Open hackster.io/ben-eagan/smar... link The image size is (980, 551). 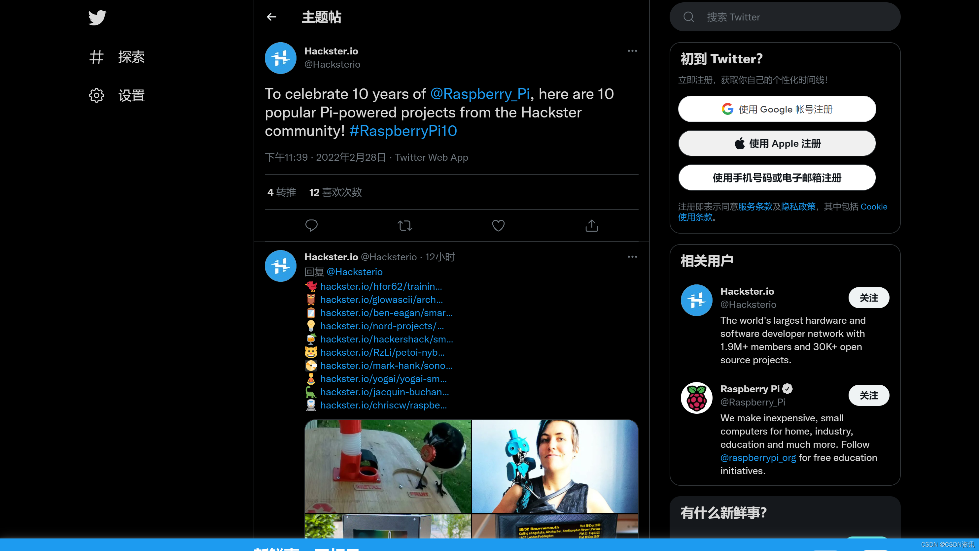click(387, 313)
